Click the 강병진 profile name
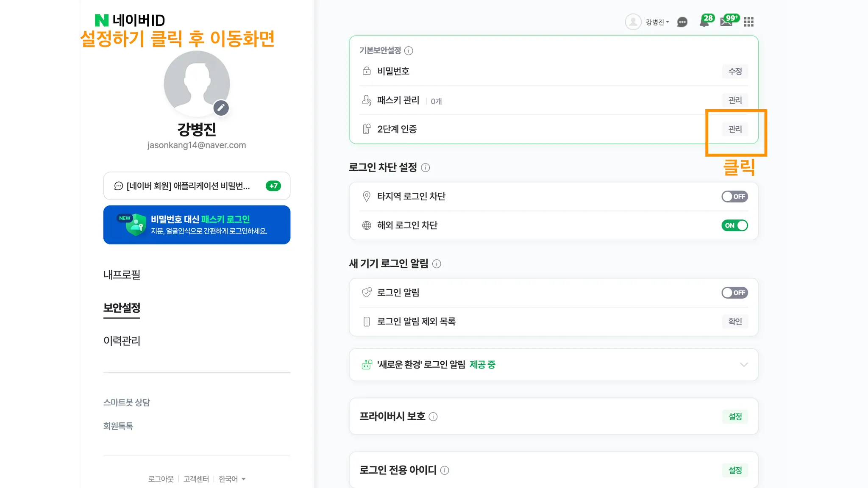The height and width of the screenshot is (488, 868). tap(197, 129)
